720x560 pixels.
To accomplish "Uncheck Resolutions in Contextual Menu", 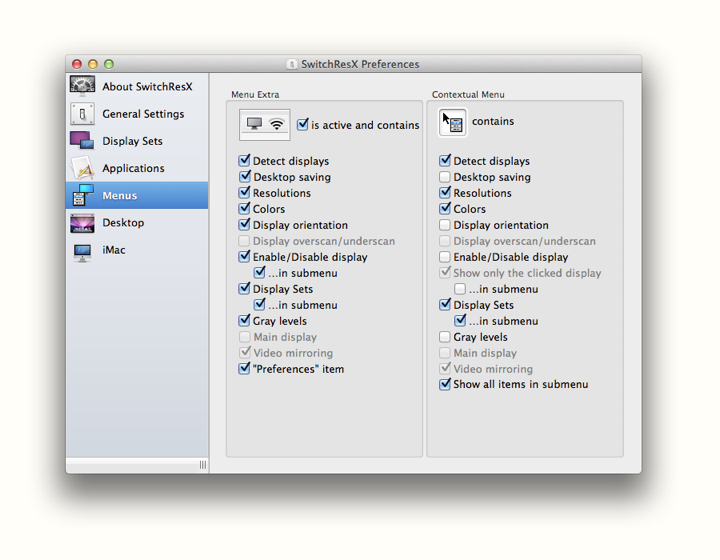I will click(x=444, y=192).
